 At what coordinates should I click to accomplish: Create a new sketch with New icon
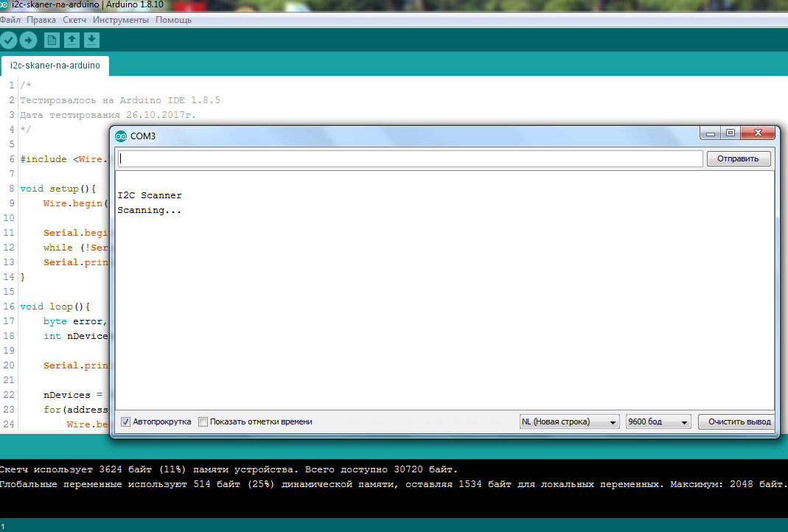coord(52,41)
